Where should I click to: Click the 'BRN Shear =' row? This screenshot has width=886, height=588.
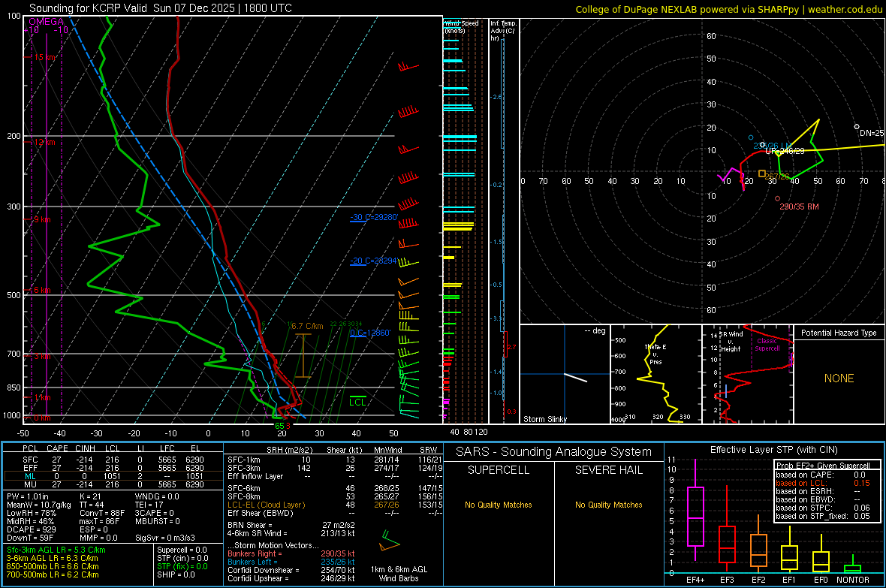pos(291,525)
